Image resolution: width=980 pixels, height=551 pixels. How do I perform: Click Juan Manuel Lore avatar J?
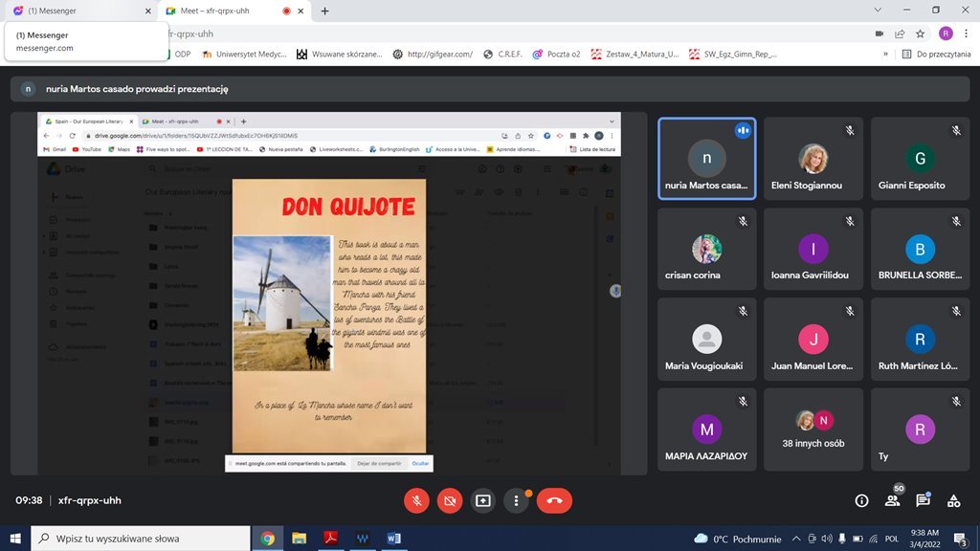point(813,340)
